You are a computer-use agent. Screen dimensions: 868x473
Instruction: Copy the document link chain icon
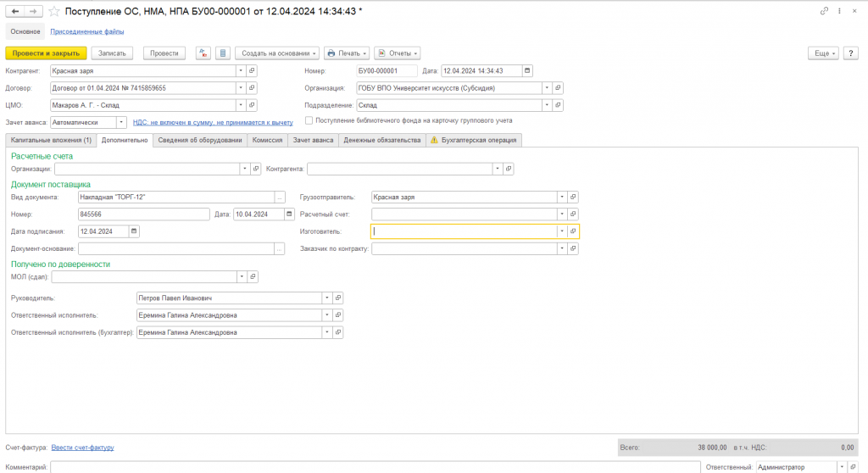[824, 11]
